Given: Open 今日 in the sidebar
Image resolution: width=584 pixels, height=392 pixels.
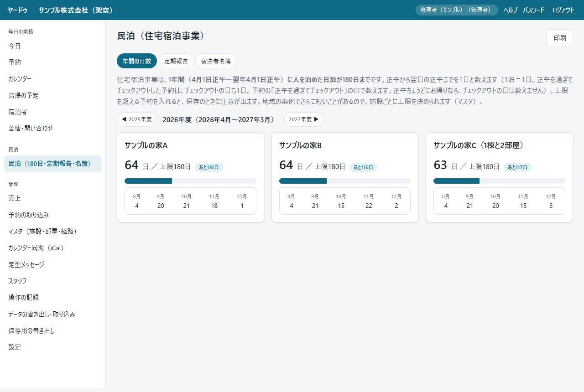Looking at the screenshot, I should click(x=52, y=46).
